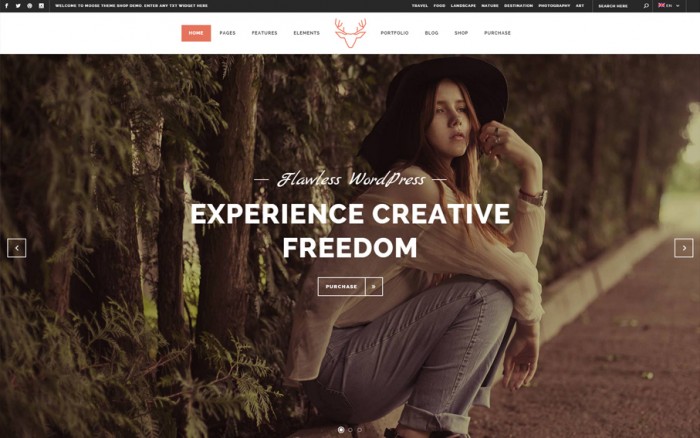Open the Twitter social icon
This screenshot has width=700, height=438.
tap(18, 6)
